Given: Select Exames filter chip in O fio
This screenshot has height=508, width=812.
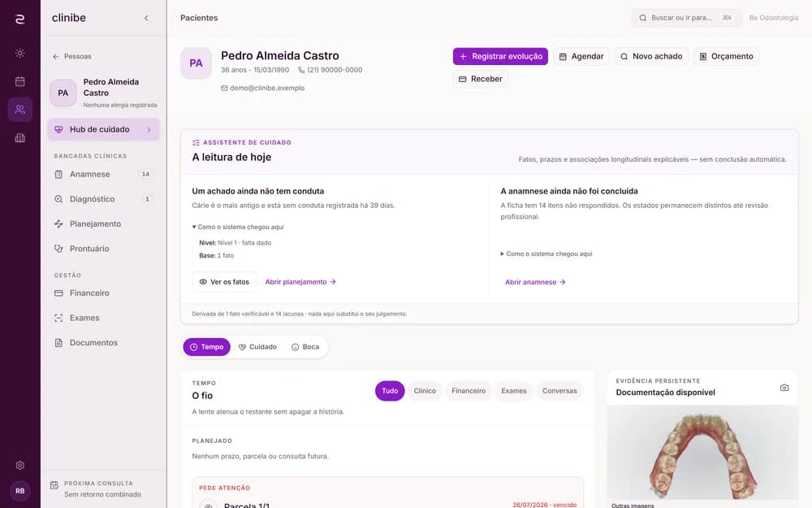Looking at the screenshot, I should pos(514,391).
